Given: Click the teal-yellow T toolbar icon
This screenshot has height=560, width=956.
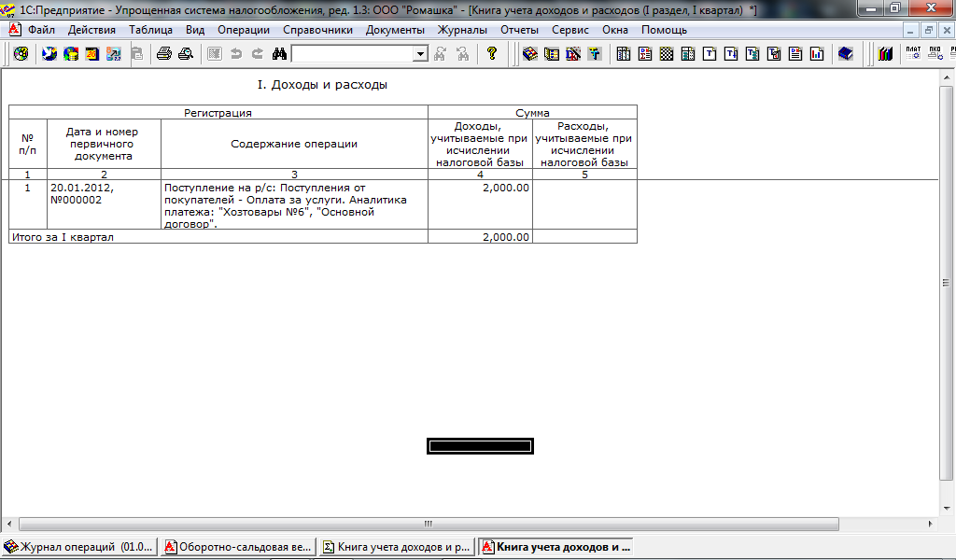Looking at the screenshot, I should point(595,54).
